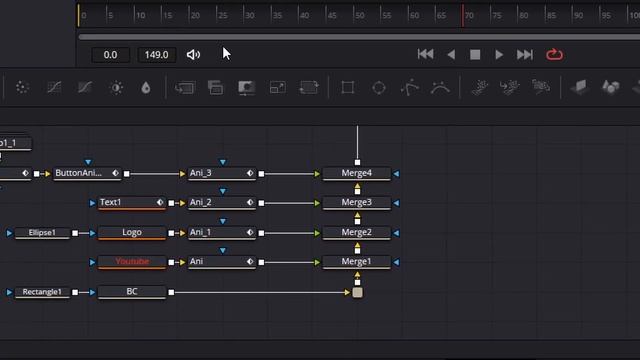640x360 pixels.
Task: Click the keyframe diamond on the Ani_1 node
Action: [250, 232]
